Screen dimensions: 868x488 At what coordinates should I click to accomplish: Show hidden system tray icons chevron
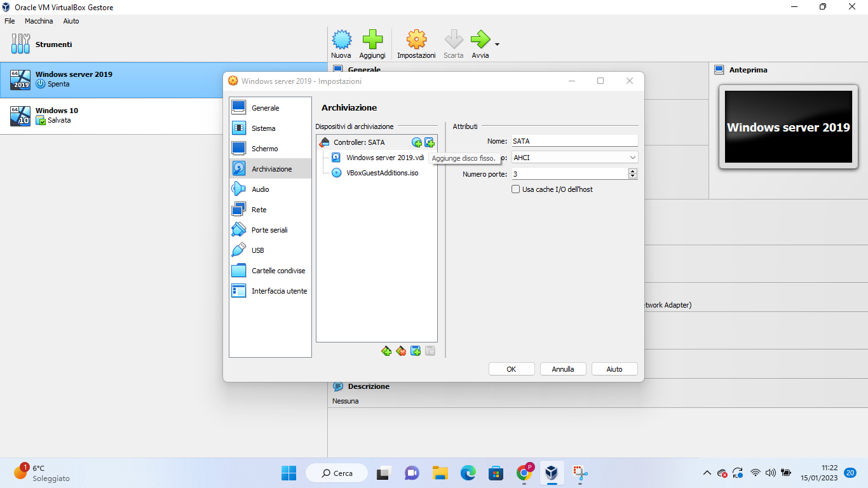pyautogui.click(x=707, y=473)
